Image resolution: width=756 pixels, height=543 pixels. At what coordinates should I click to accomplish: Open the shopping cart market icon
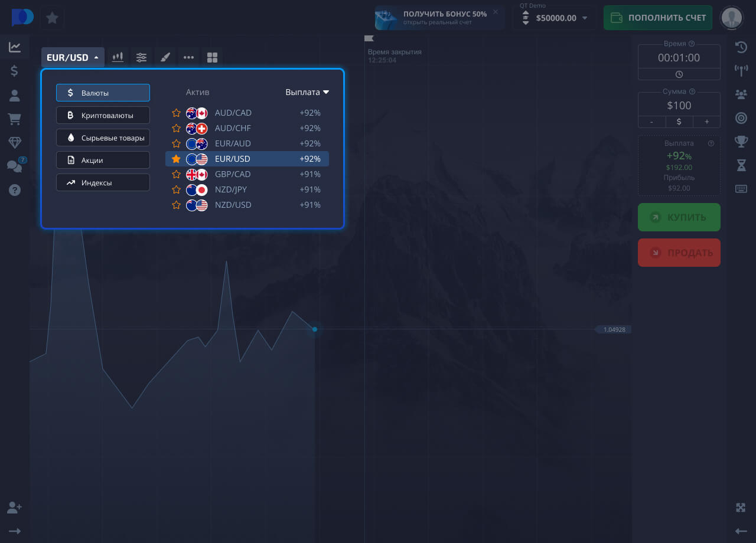click(15, 119)
